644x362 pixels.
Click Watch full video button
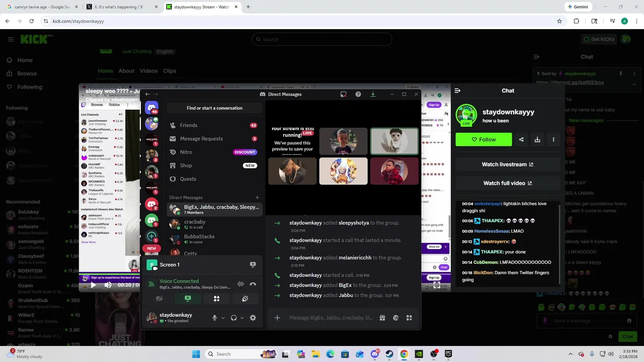508,183
